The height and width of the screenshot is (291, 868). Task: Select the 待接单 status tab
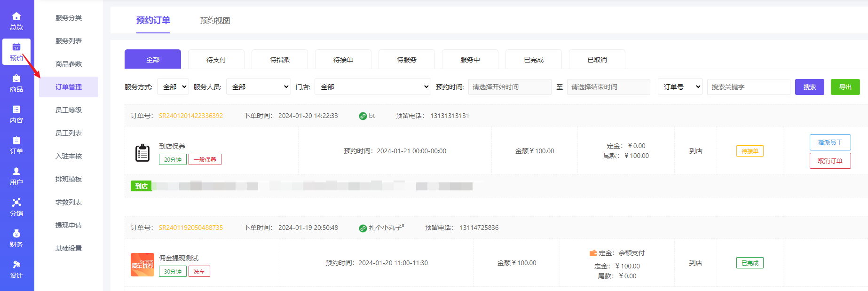[x=343, y=59]
